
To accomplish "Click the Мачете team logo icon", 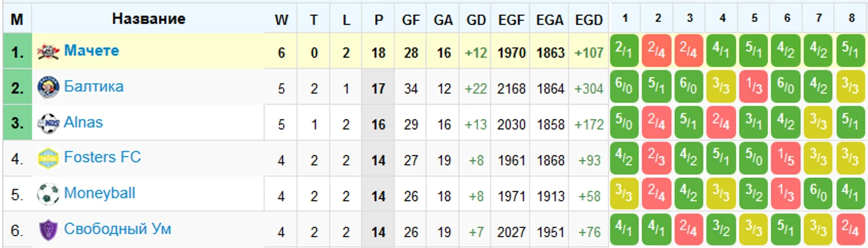I will pyautogui.click(x=48, y=52).
